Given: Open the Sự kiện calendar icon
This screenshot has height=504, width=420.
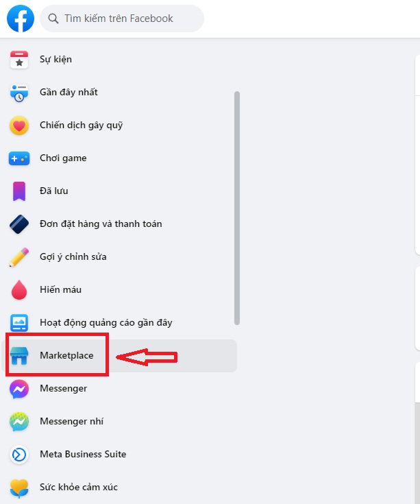Looking at the screenshot, I should 19,60.
